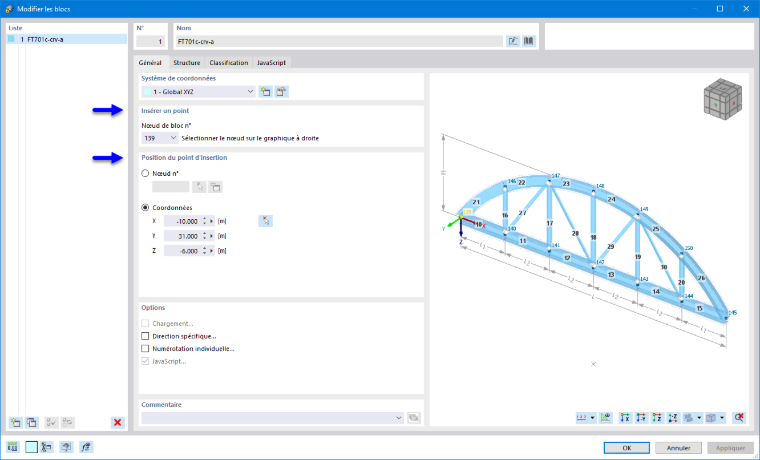The image size is (760, 460).
Task: Adjust the Z coordinate spinner arrows
Action: pyautogui.click(x=205, y=251)
